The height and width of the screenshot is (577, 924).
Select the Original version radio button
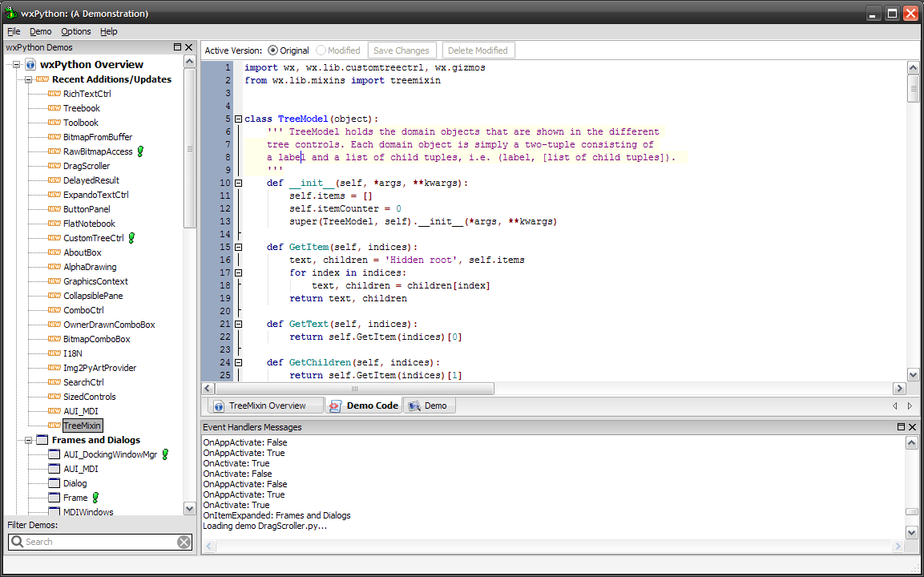point(273,50)
